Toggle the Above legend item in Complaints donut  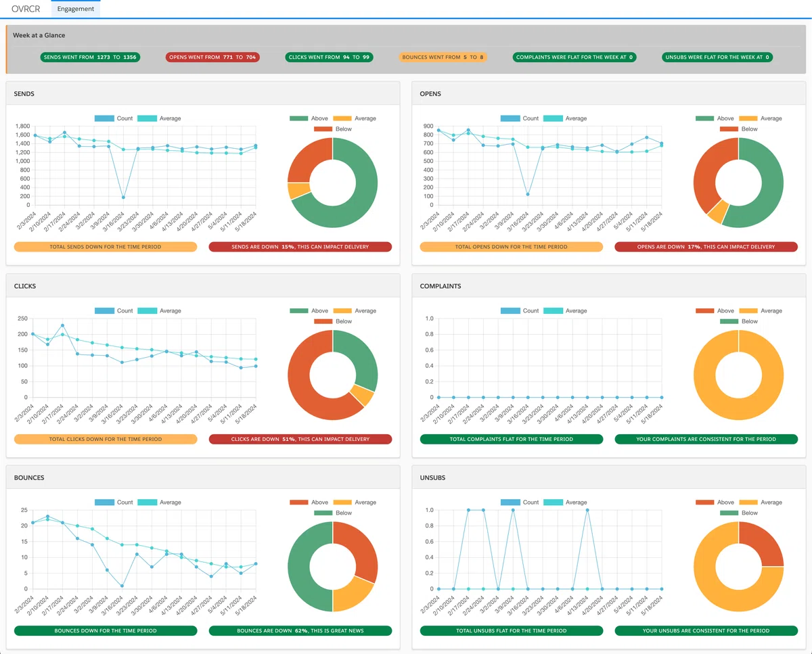(715, 311)
